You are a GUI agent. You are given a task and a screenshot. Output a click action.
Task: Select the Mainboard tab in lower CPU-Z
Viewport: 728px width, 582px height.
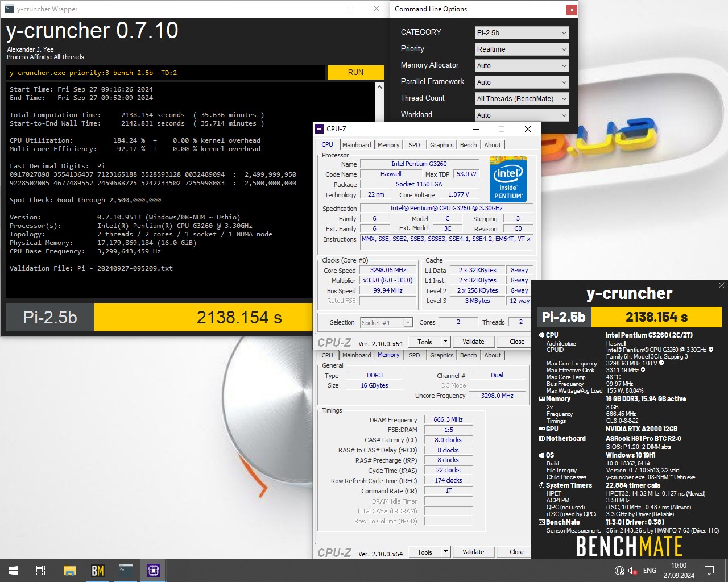pyautogui.click(x=357, y=355)
